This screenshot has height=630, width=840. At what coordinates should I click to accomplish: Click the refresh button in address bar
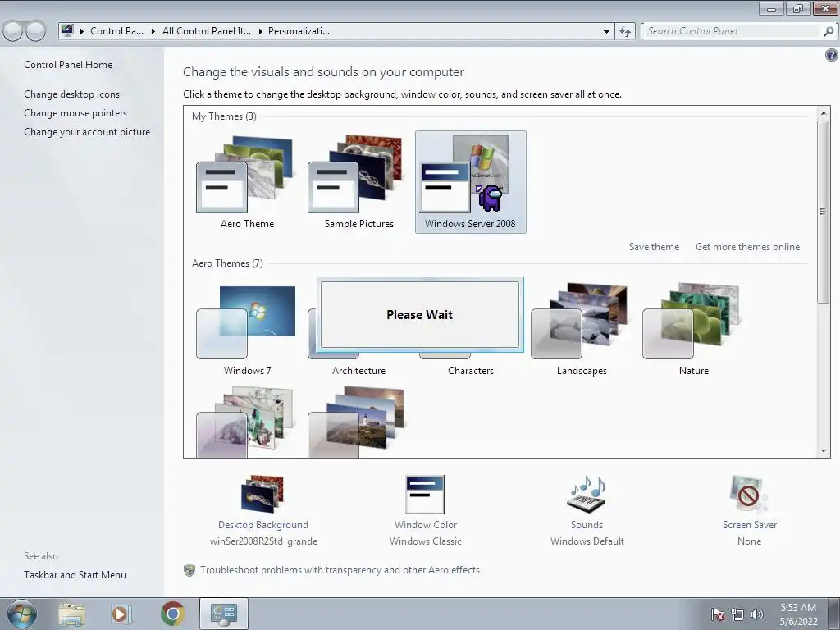625,32
